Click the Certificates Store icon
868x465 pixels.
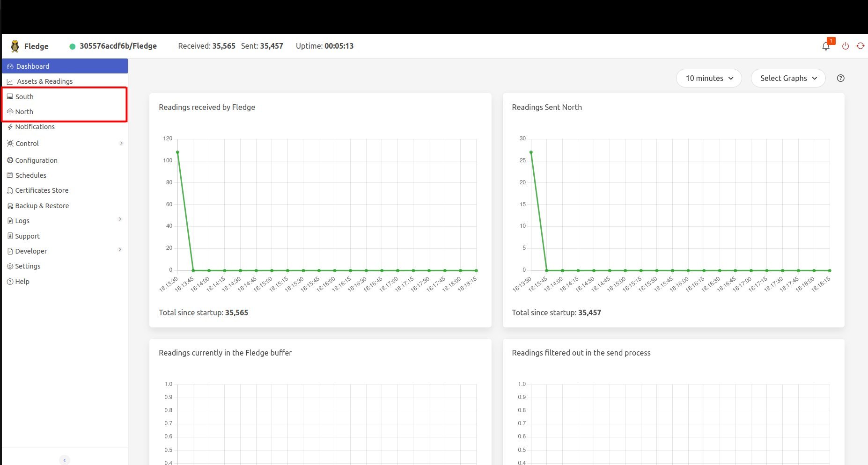click(10, 190)
